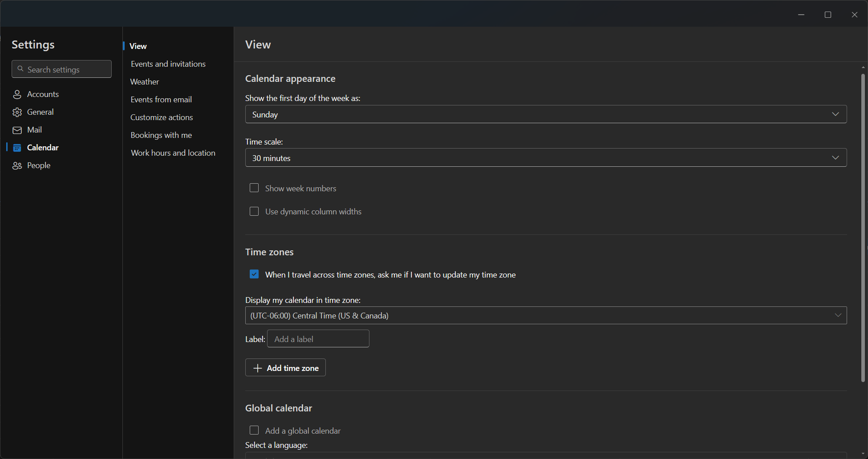Open Customize actions settings
868x459 pixels.
162,117
